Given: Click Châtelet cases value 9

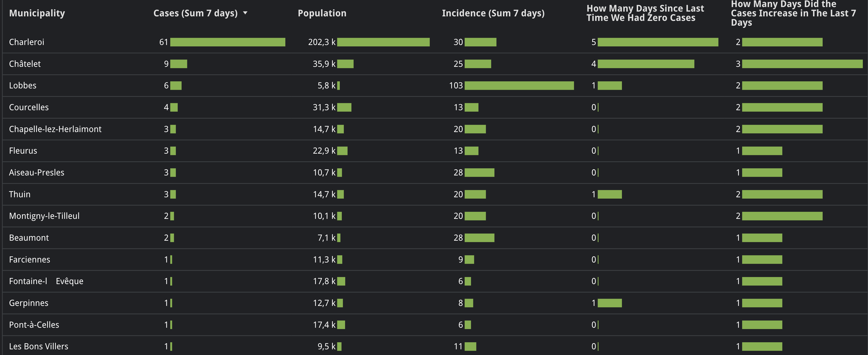Looking at the screenshot, I should [166, 64].
